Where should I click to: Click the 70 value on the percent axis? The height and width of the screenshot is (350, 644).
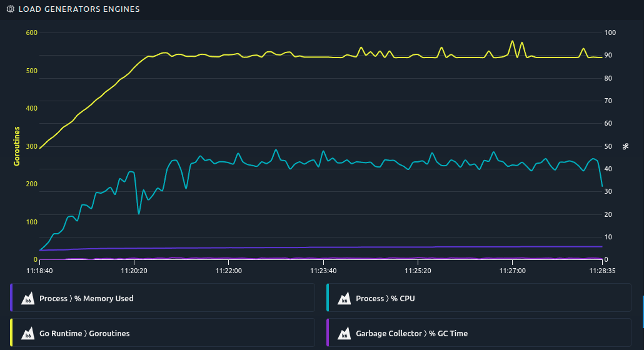coord(608,101)
